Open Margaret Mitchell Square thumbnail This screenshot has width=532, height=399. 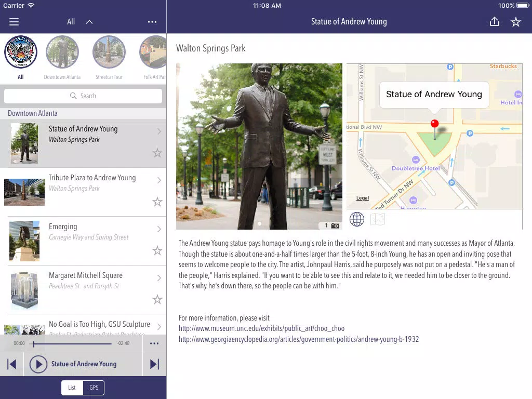point(24,290)
